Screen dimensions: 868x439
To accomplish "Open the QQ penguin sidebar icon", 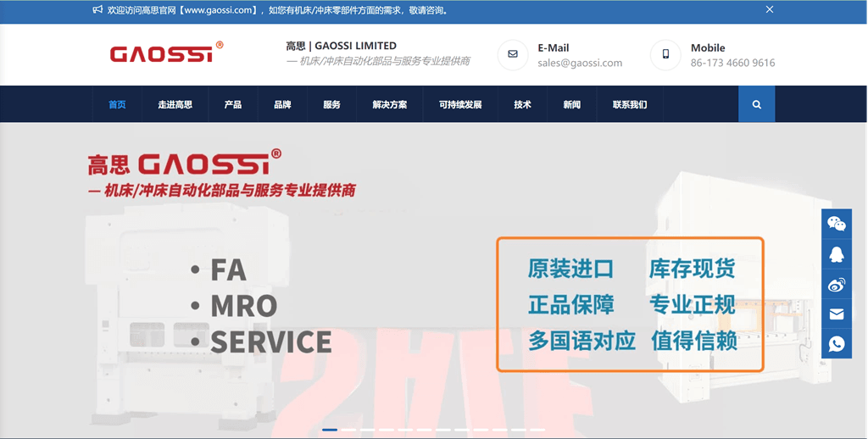I will coord(837,254).
